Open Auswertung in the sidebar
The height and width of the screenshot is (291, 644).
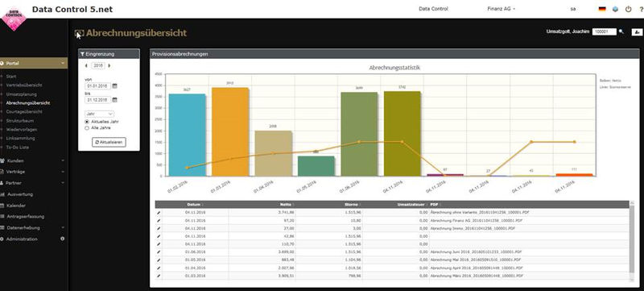[x=19, y=194]
